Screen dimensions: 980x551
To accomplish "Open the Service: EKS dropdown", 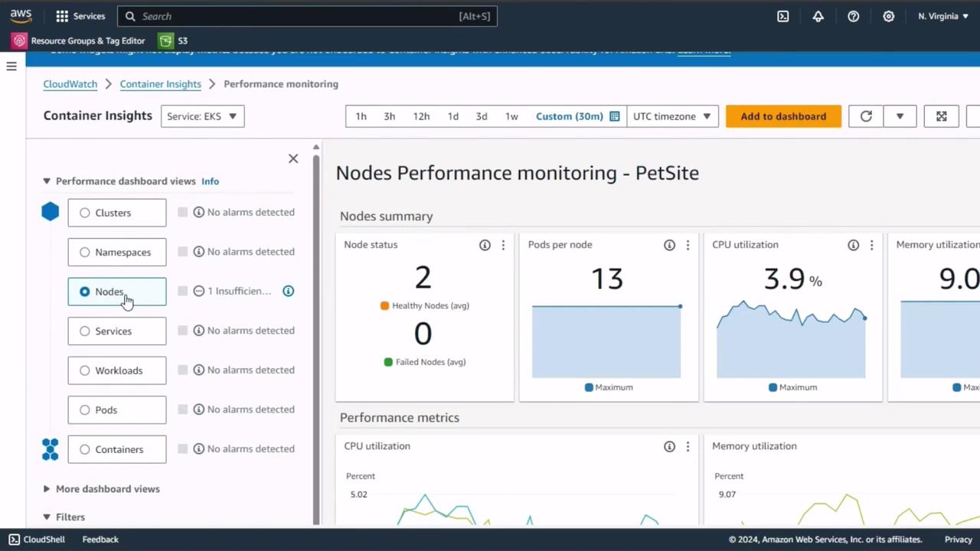I will click(202, 116).
